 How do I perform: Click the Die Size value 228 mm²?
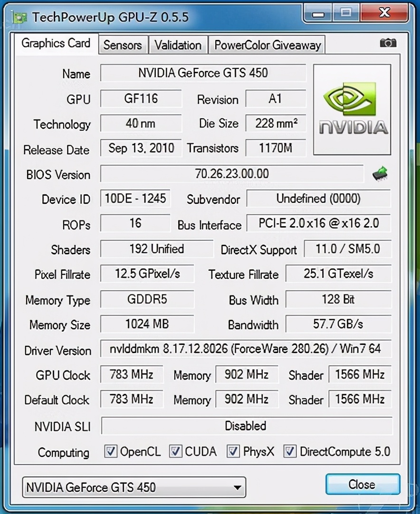pyautogui.click(x=276, y=124)
